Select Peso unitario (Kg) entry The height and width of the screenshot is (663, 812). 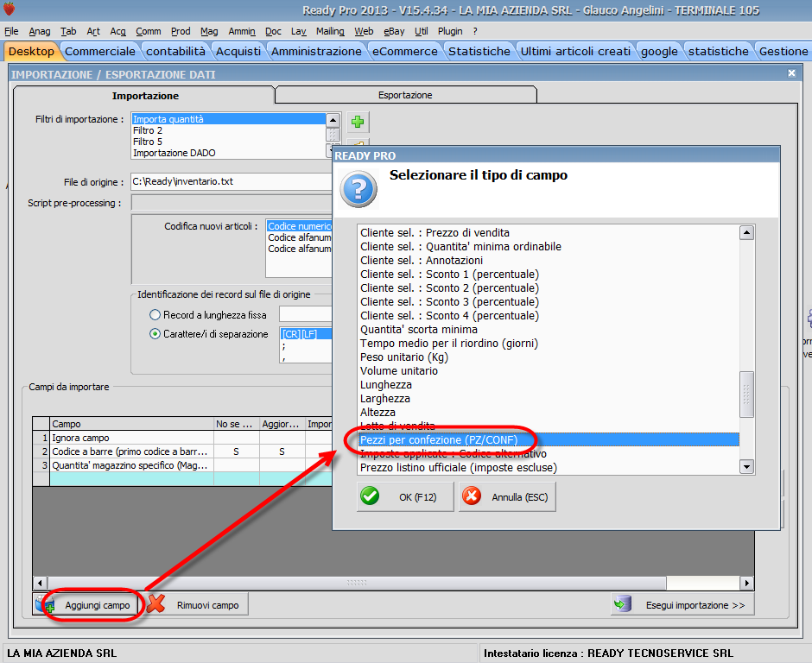click(549, 357)
